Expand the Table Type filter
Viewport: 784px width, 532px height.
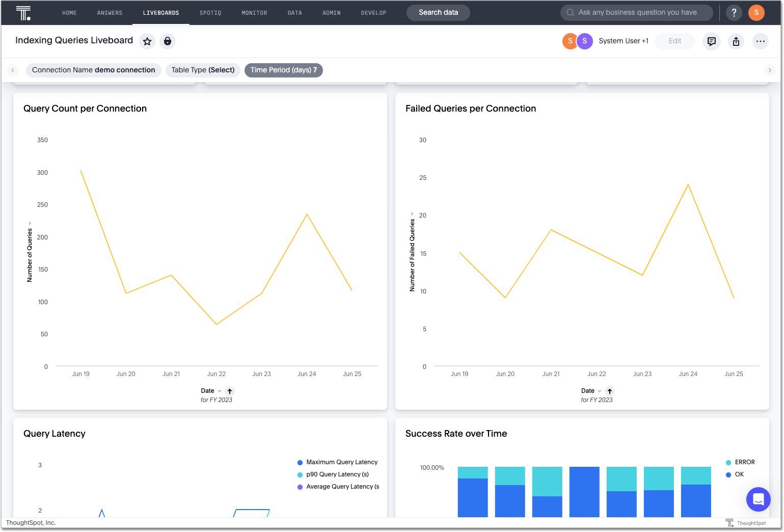click(x=203, y=70)
